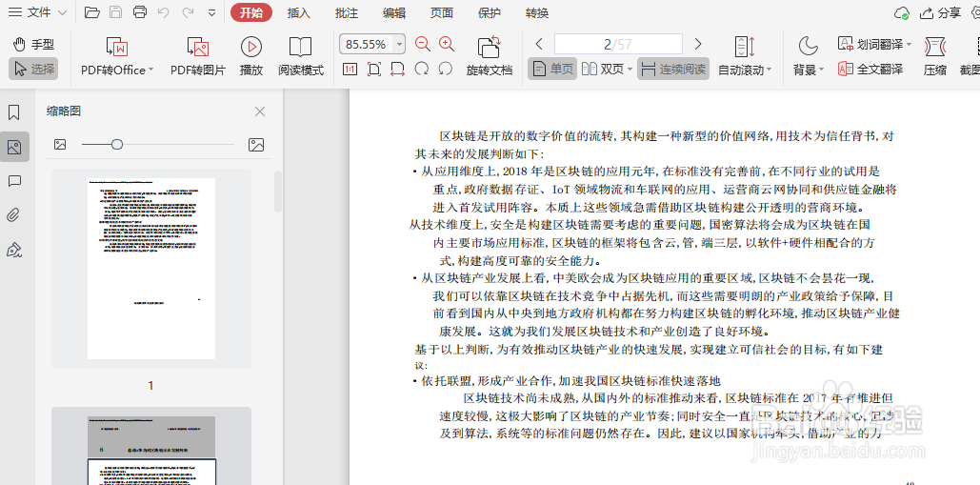Switch to the 开始 tab
The image size is (980, 485).
coord(250,12)
